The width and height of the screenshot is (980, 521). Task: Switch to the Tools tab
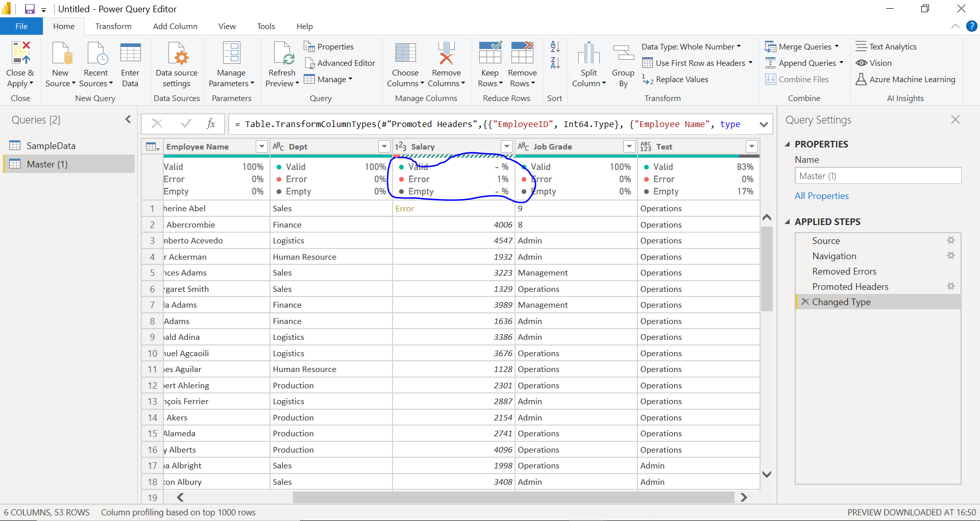tap(266, 26)
